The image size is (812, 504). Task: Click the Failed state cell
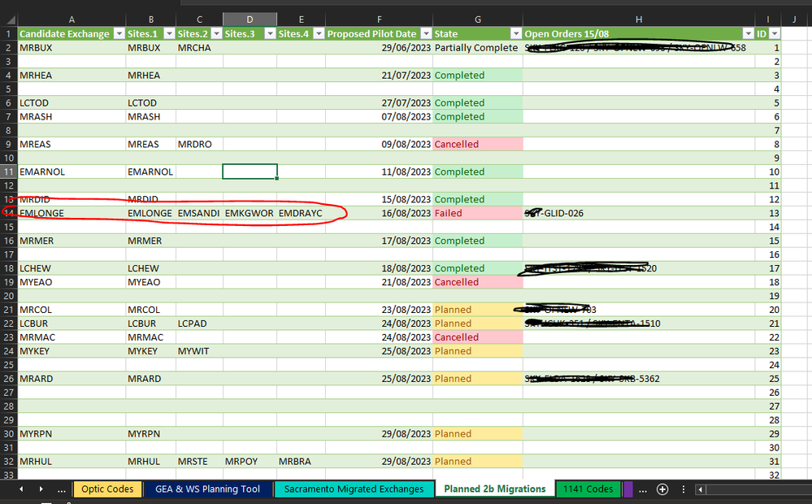[x=477, y=213]
